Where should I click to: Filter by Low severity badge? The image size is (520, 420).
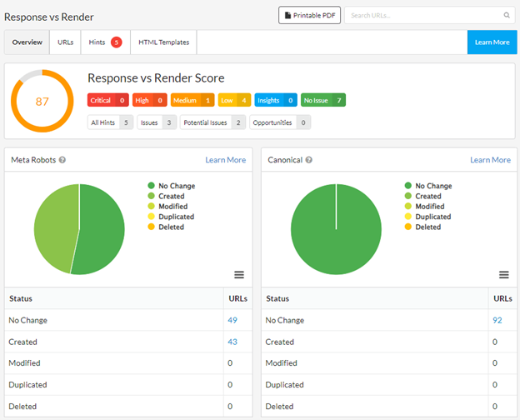[x=234, y=100]
